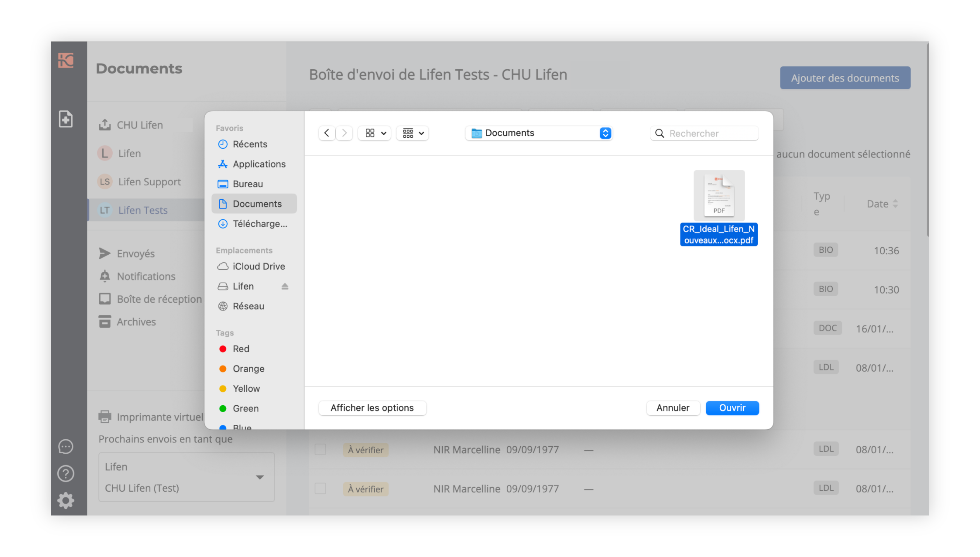Go back with the file dialog back arrow
Image resolution: width=980 pixels, height=557 pixels.
pos(327,133)
